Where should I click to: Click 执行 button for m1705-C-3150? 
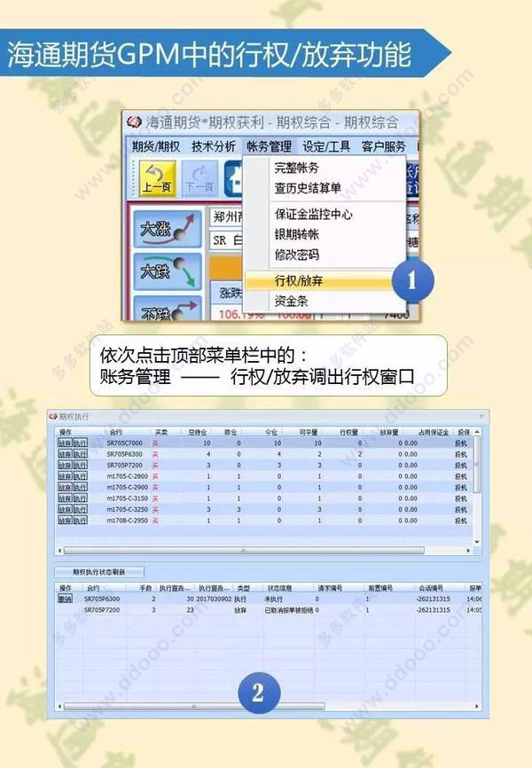(80, 498)
